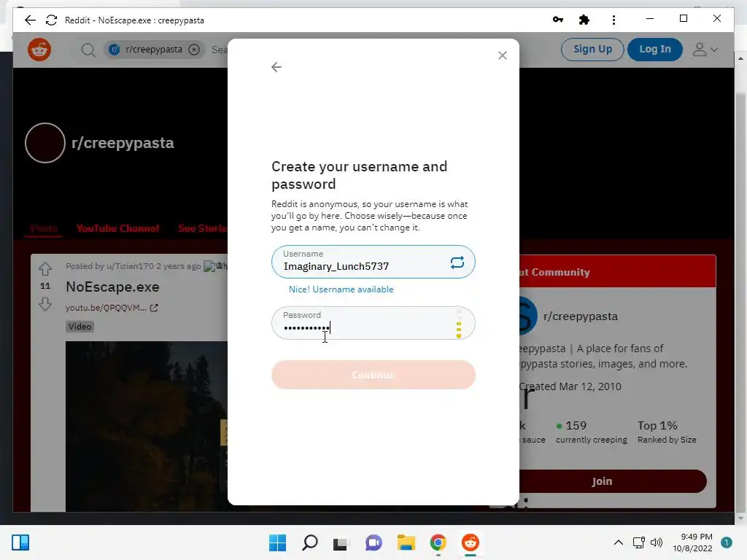Upvote the NoEscape.exe post
Screen dimensions: 747x560
pyautogui.click(x=45, y=269)
